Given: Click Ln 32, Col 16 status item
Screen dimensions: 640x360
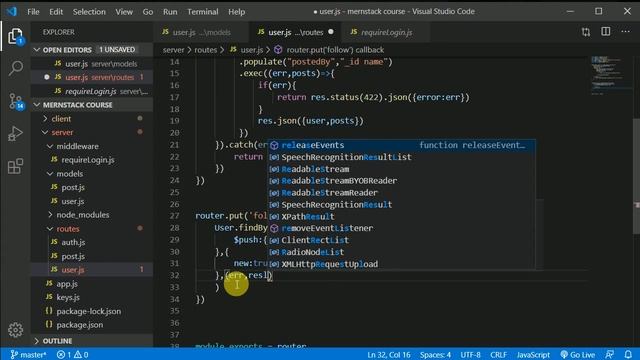Looking at the screenshot, I should click(x=389, y=355).
